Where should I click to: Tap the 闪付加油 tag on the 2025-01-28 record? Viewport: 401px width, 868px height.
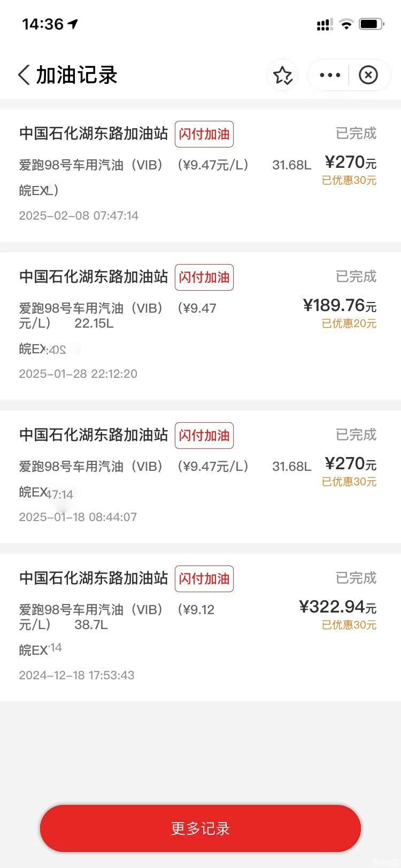204,277
